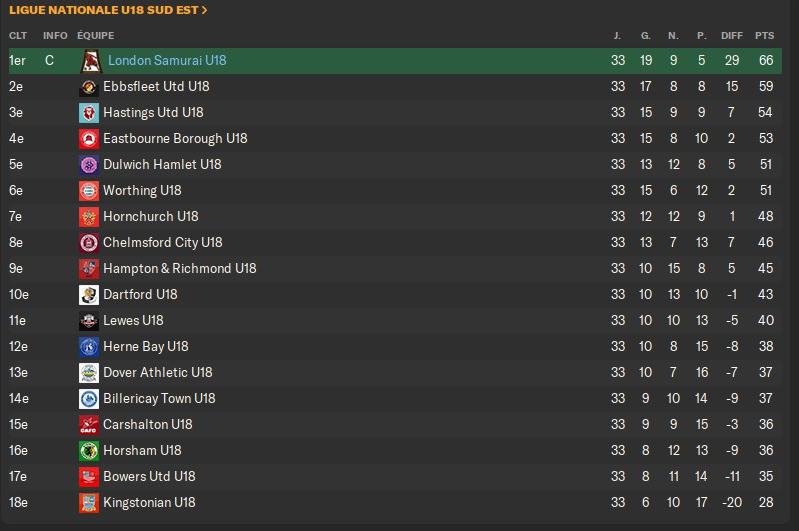This screenshot has height=531, width=799.
Task: Sort standings by the CLT column header
Action: pos(17,36)
